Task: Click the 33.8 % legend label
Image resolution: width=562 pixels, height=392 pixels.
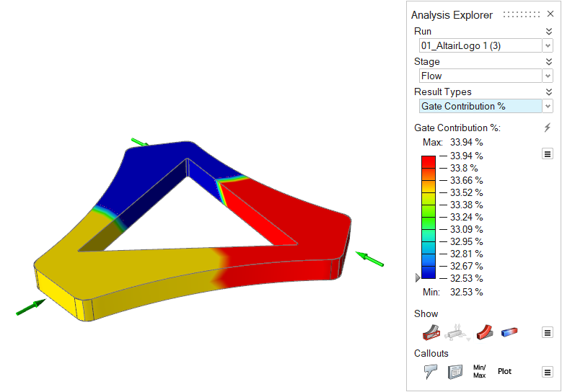Action: click(464, 168)
